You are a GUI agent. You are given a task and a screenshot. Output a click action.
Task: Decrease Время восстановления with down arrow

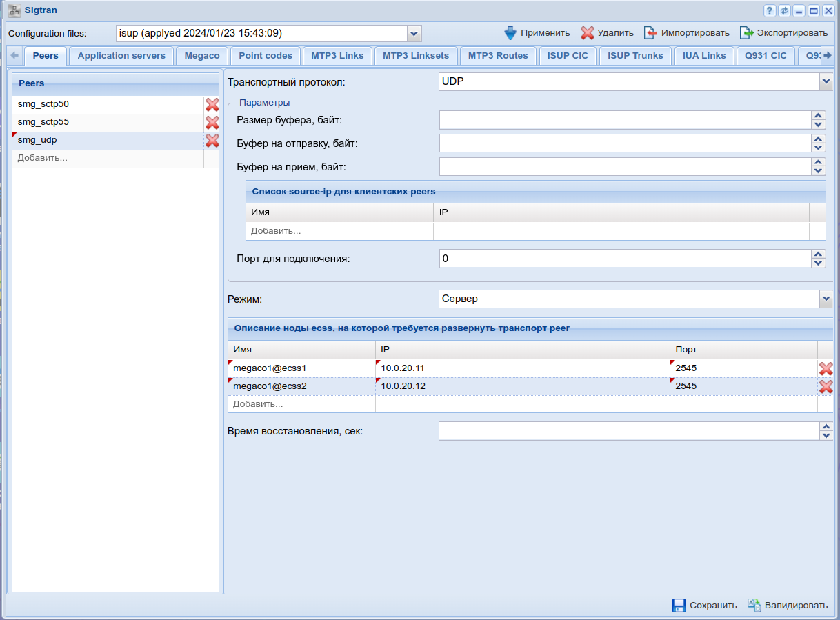826,435
